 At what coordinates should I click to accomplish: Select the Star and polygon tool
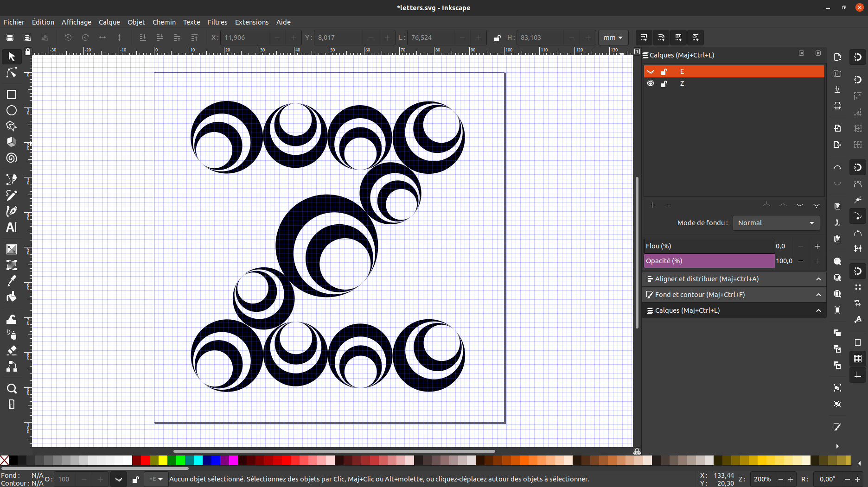[x=12, y=126]
